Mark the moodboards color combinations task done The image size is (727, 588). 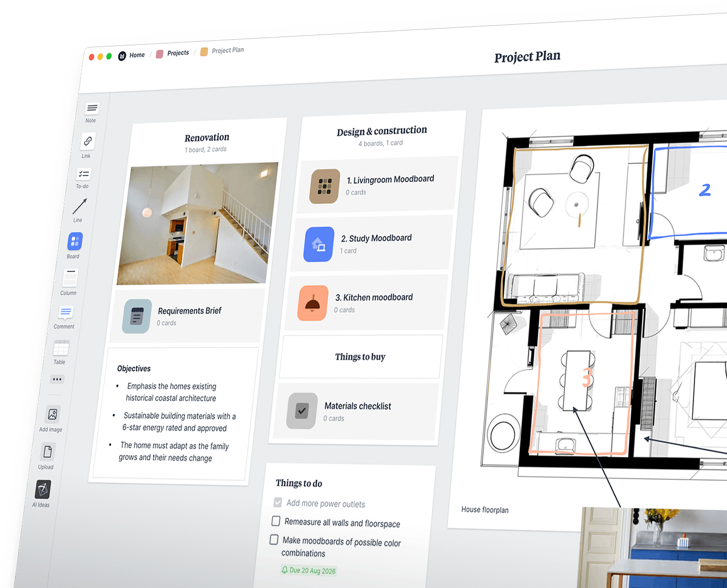pos(274,540)
